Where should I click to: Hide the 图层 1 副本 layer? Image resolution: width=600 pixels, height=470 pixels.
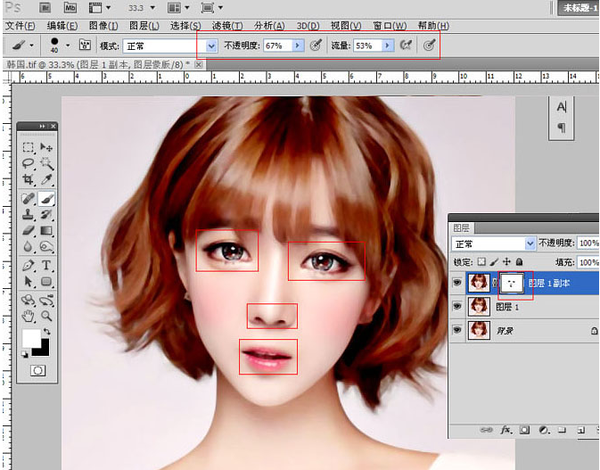pyautogui.click(x=458, y=283)
